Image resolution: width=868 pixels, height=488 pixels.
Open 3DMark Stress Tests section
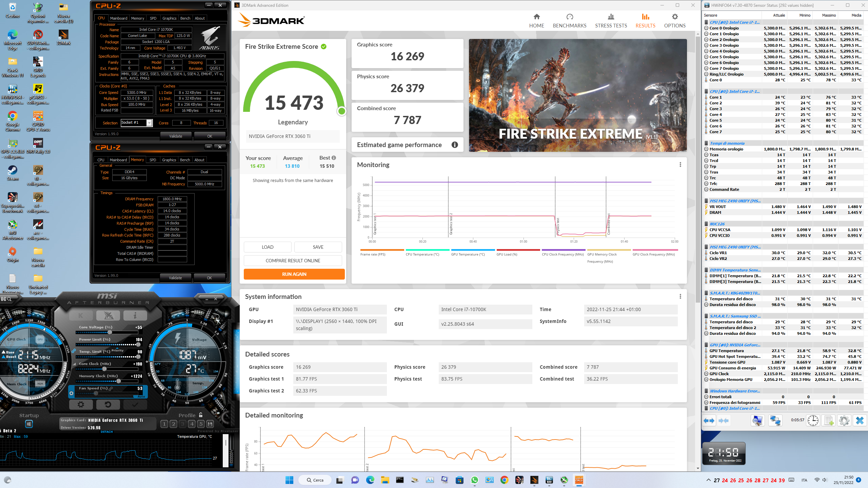pyautogui.click(x=611, y=20)
